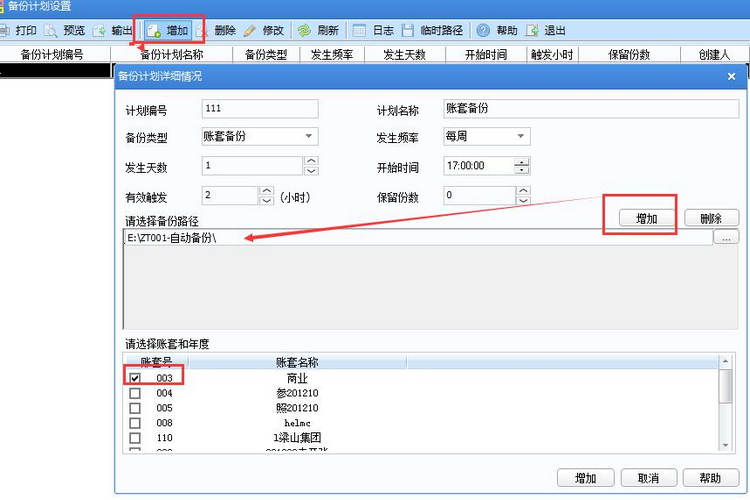Viewport: 750px width, 500px height.
Task: Click the 计划名称 input field
Action: 591,109
